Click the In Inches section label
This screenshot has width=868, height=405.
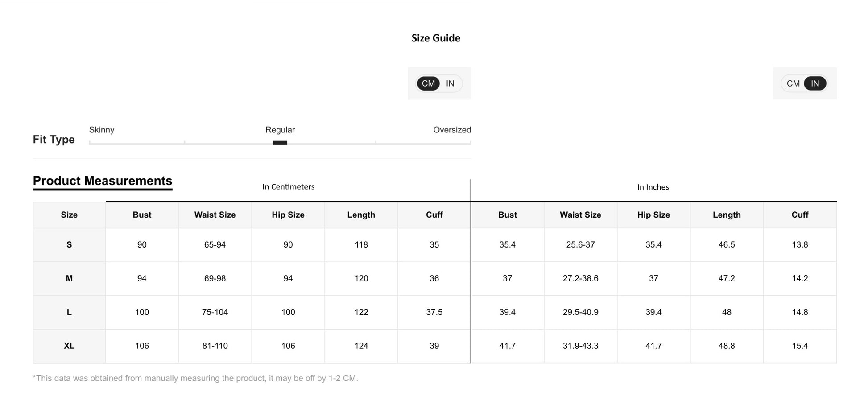pos(653,187)
